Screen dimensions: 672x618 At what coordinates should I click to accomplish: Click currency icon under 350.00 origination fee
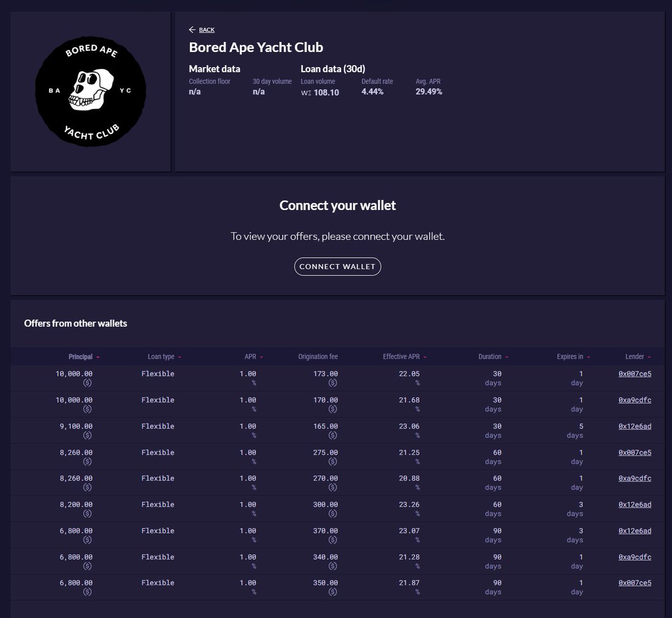click(x=333, y=592)
